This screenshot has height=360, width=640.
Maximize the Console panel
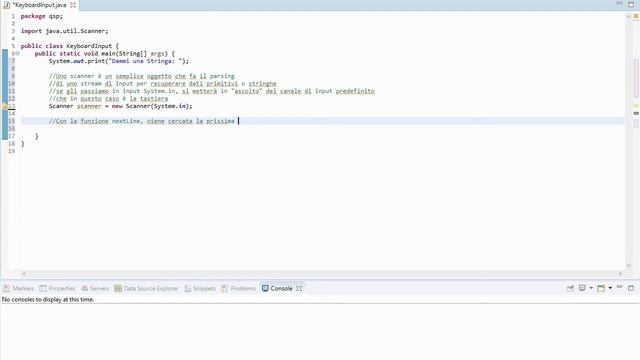click(631, 288)
